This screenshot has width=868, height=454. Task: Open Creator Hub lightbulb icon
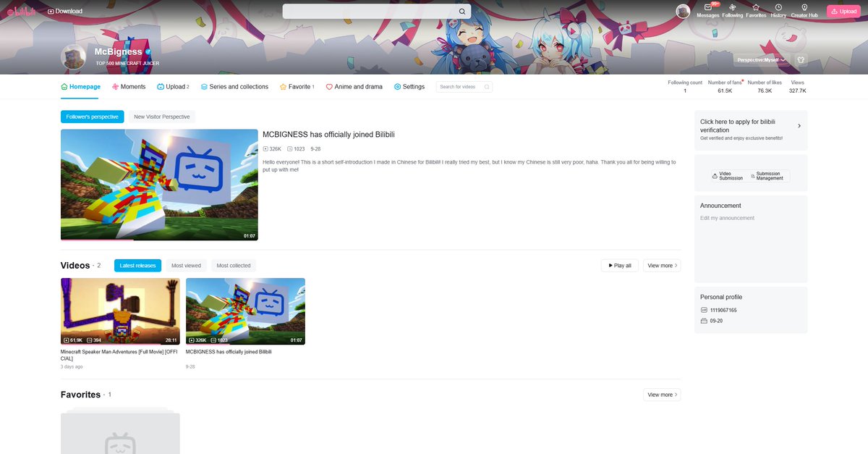(x=804, y=7)
